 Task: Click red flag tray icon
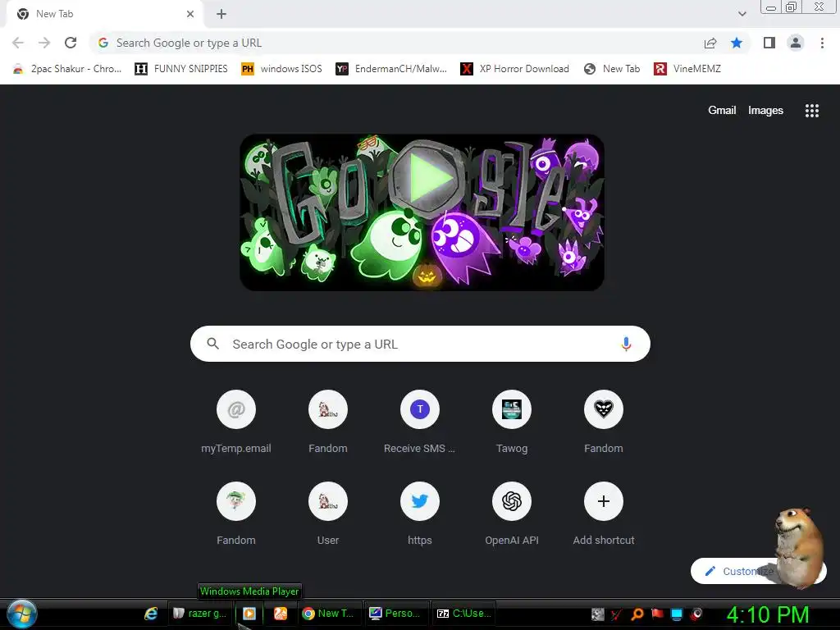pos(657,614)
